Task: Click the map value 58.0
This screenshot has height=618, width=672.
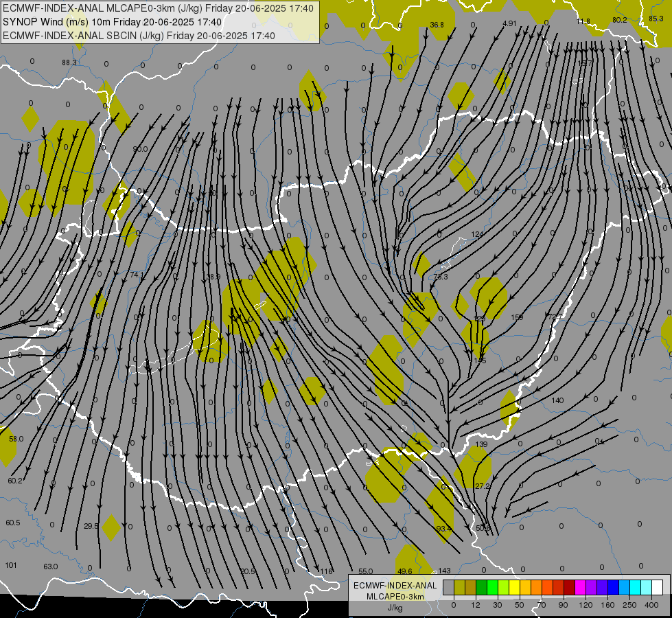Action: (x=16, y=439)
